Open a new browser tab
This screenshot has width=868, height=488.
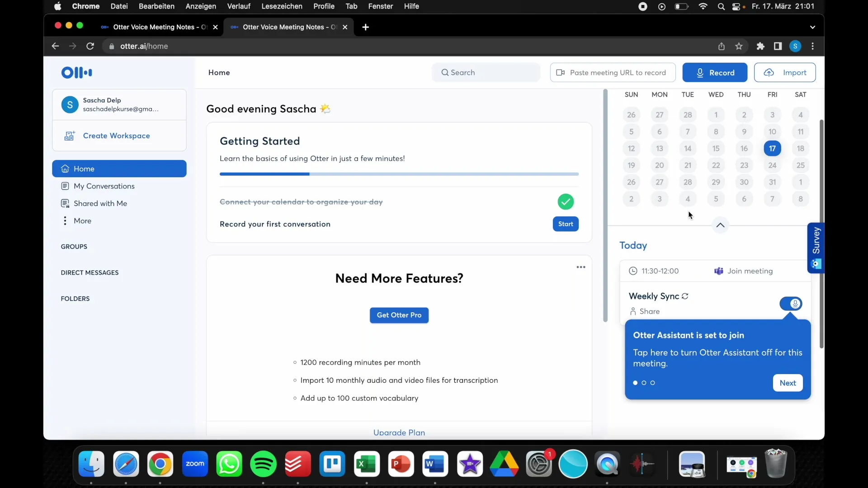tap(366, 27)
